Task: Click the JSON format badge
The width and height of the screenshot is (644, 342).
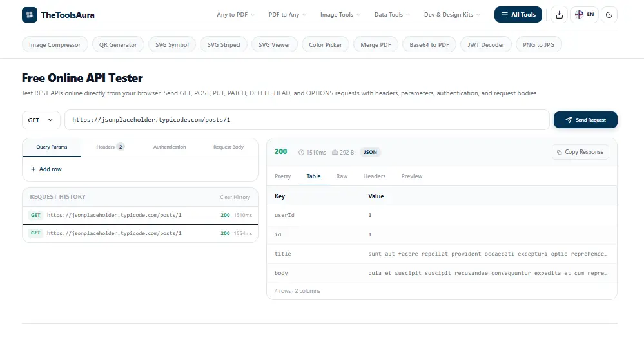Action: click(x=370, y=152)
